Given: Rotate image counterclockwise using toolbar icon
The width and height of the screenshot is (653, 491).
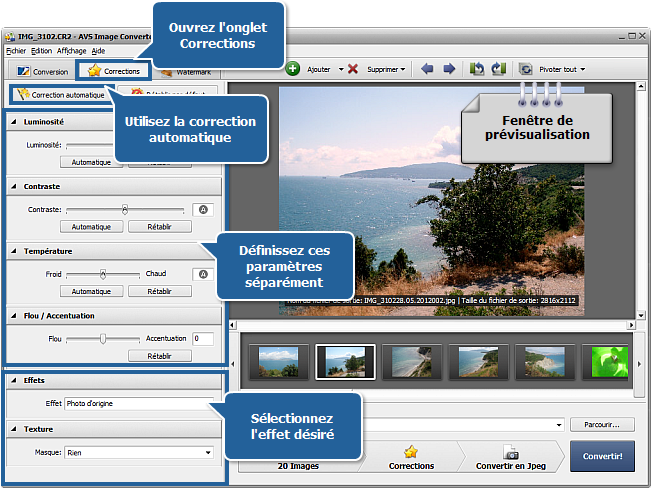Looking at the screenshot, I should (477, 69).
